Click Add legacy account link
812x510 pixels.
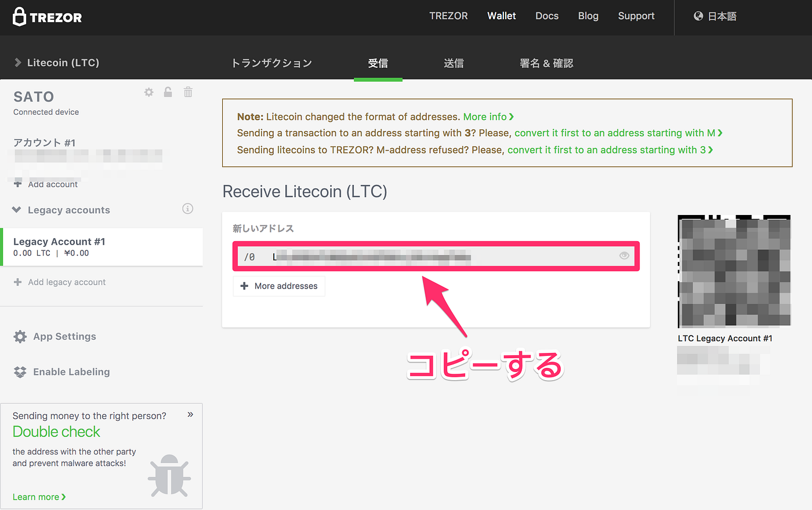tap(60, 282)
